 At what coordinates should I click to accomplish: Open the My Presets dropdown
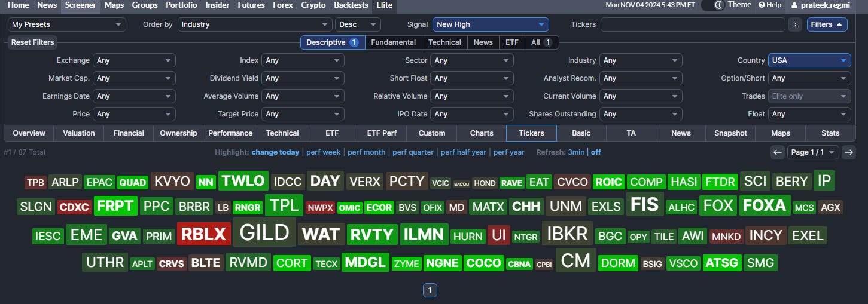click(x=67, y=24)
